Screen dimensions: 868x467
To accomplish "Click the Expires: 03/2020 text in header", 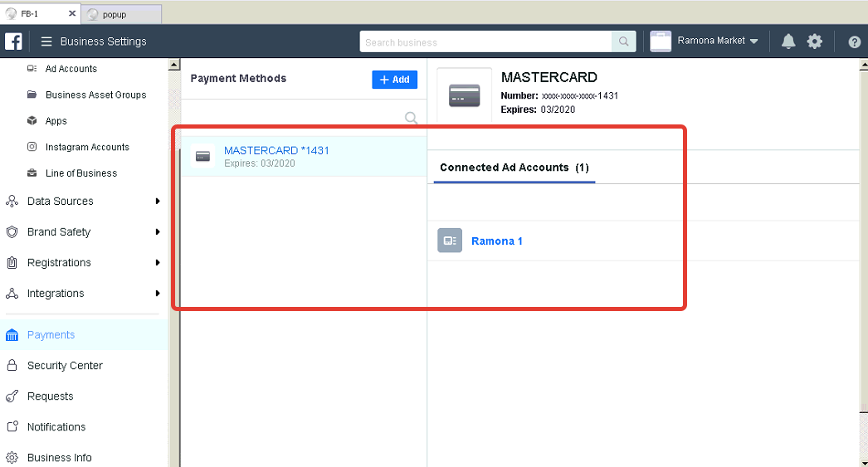I will (538, 109).
